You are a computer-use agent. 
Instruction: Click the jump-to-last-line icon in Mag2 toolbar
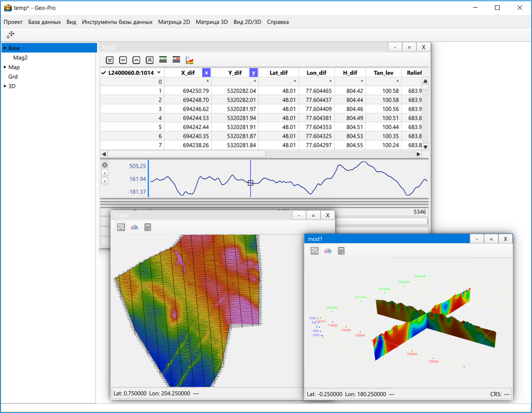(x=110, y=60)
